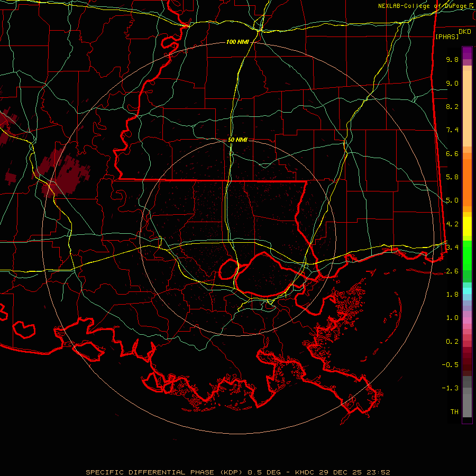Viewport: 476px width, 476px height.
Task: Click the pink segment of the color bar
Action: coord(467,321)
